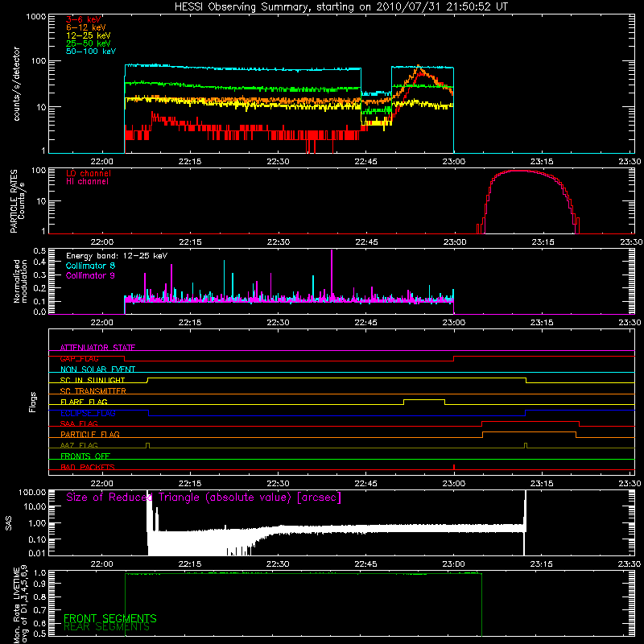Click the Energy band: 12-25 keV label
Screen dimensions: 644x644
[117, 256]
